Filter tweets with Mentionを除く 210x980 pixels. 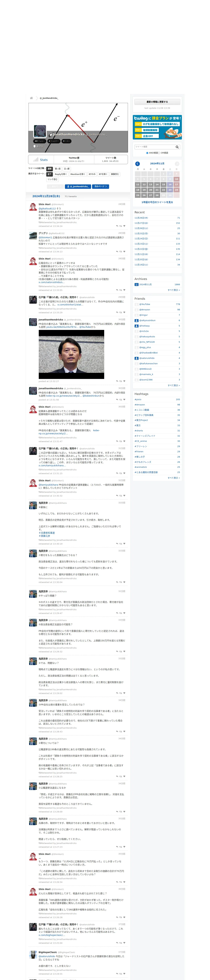78,174
